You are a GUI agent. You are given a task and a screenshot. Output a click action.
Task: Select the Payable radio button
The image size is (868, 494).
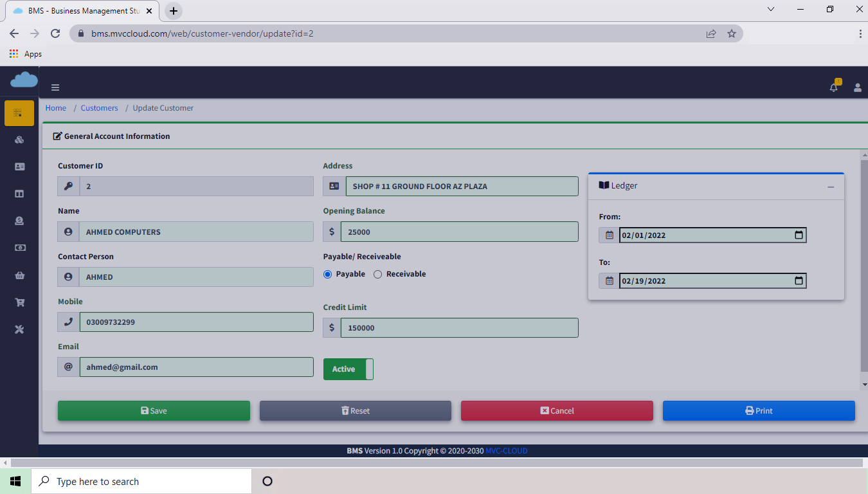click(327, 274)
